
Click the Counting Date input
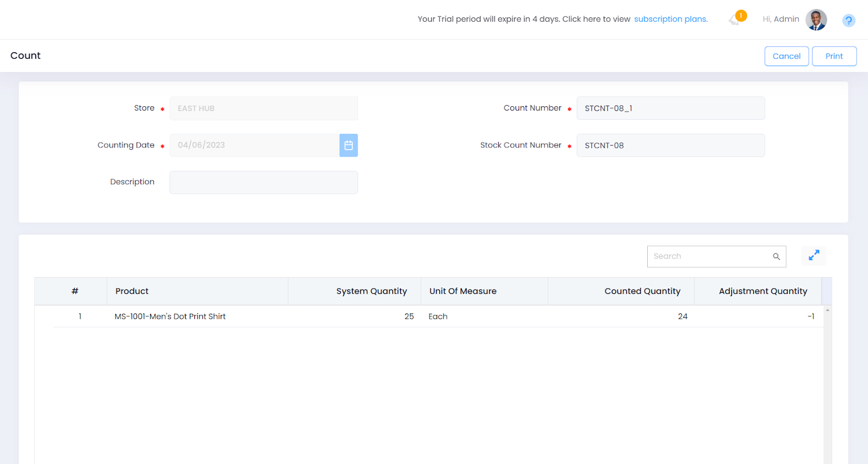tap(254, 145)
